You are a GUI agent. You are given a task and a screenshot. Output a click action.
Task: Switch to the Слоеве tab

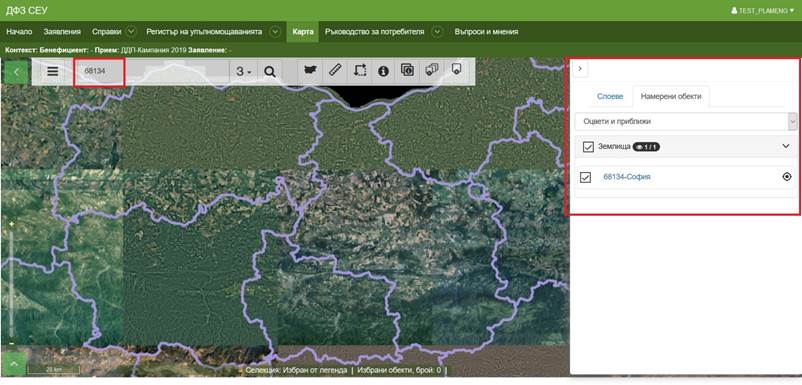[x=610, y=96]
